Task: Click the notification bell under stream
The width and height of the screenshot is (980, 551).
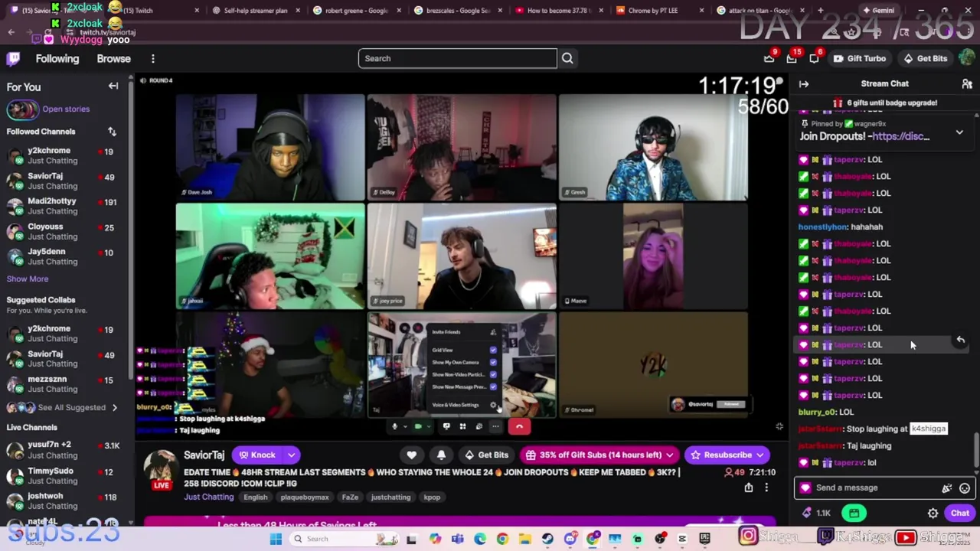Action: (441, 455)
